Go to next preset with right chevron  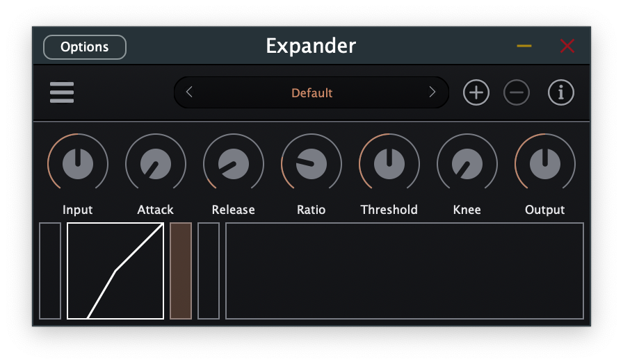tap(432, 92)
